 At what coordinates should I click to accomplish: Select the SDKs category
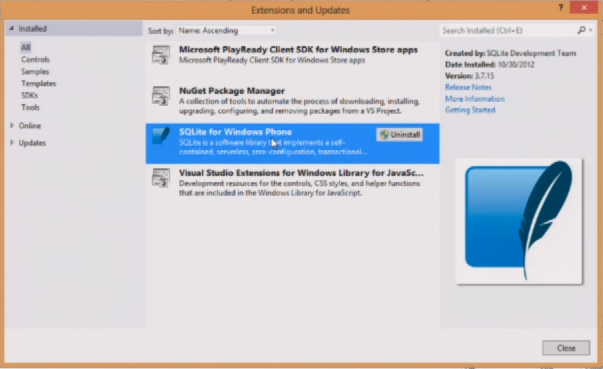pos(29,95)
